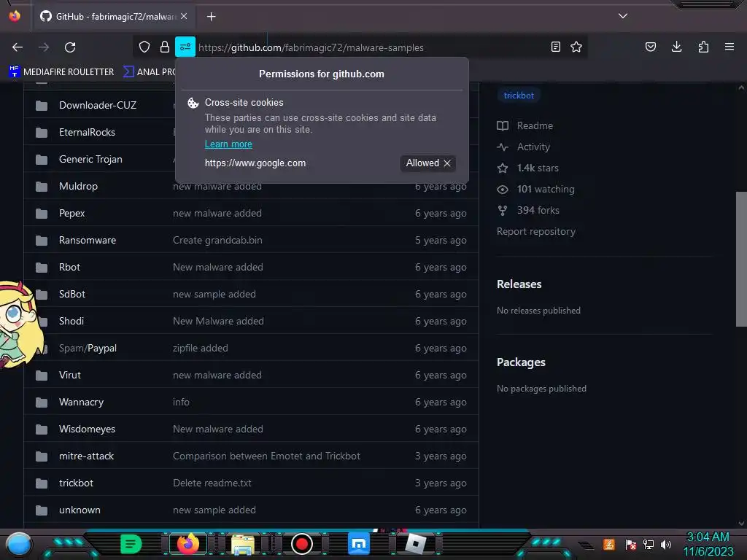This screenshot has height=560, width=747.
Task: Open the Pepex folder
Action: coord(72,214)
